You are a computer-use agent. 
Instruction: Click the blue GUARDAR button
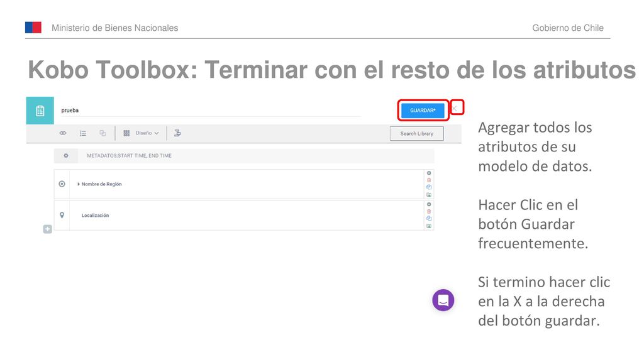[x=423, y=111]
